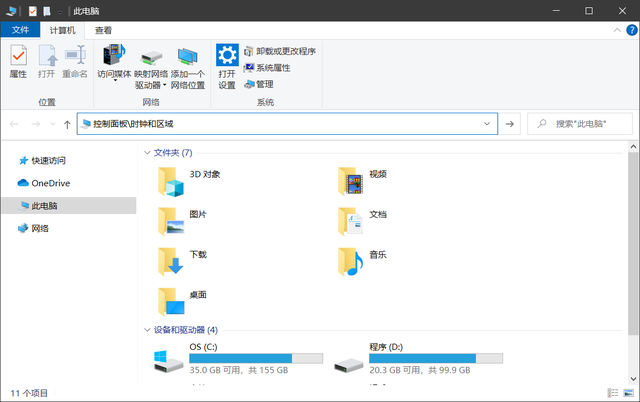Click the 属性 (Properties) ribbon icon

pos(18,62)
